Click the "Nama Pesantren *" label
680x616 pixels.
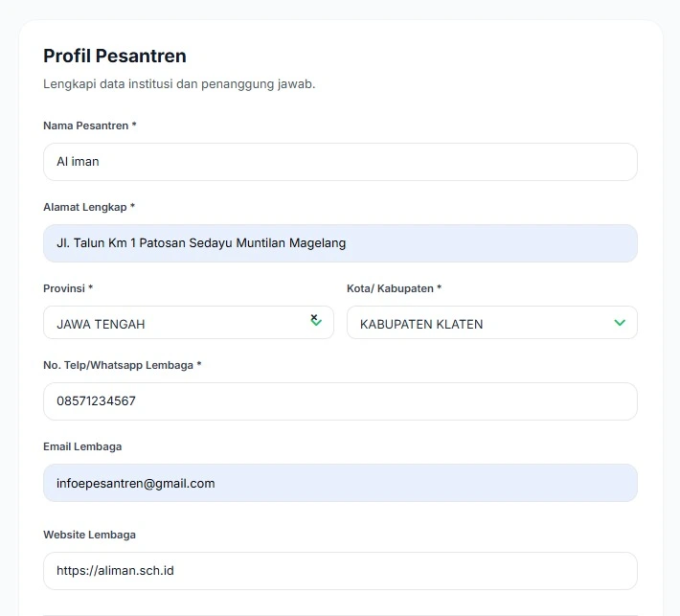point(89,125)
